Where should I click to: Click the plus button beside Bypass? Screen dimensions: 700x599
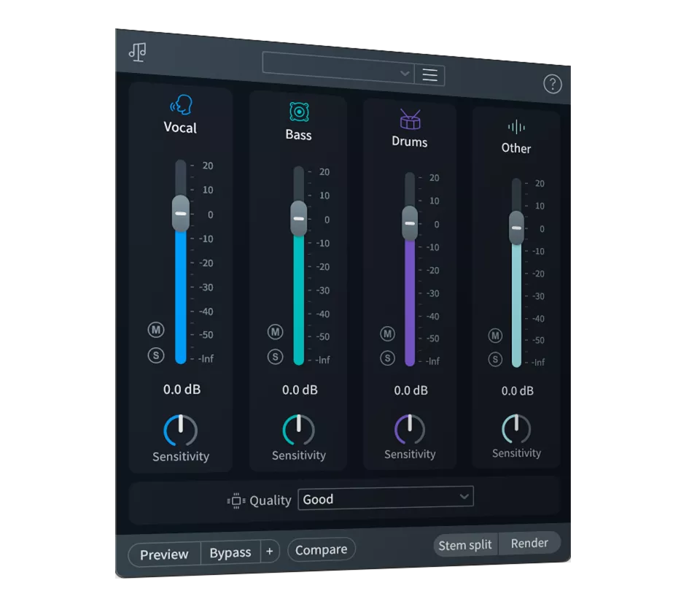click(x=270, y=551)
